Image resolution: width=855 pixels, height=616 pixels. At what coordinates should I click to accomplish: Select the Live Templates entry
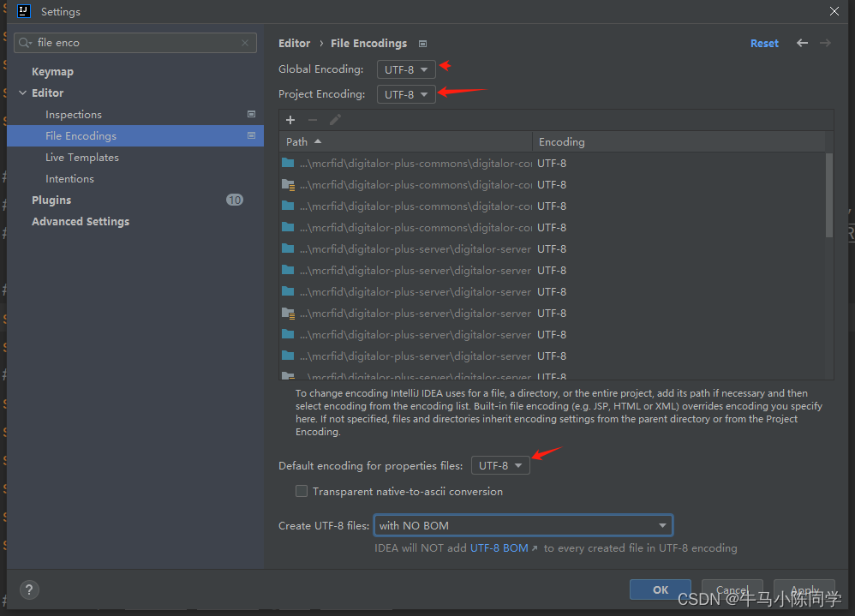pos(82,157)
